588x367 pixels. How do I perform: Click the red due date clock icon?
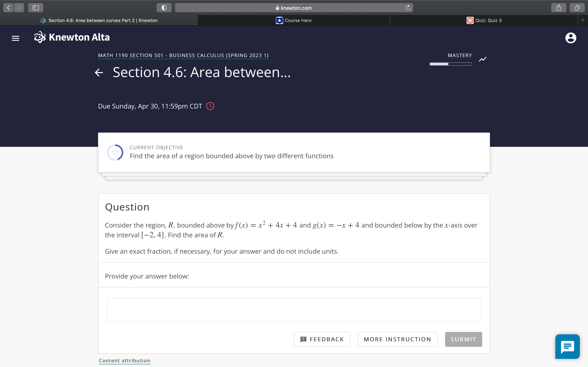(210, 106)
